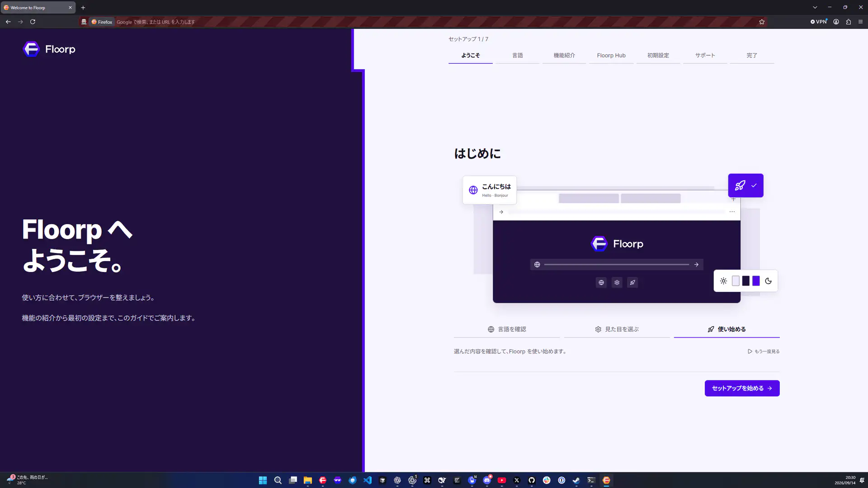Jump to the 完了 setup tab
Image resolution: width=868 pixels, height=488 pixels.
point(752,56)
